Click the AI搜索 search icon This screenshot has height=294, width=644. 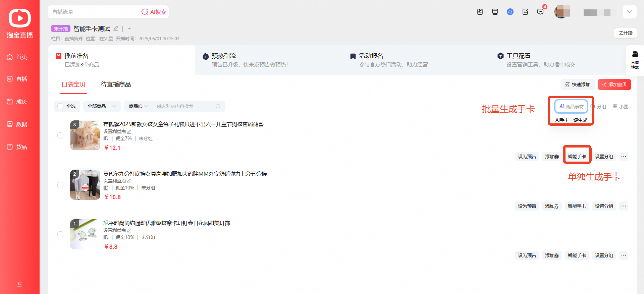pyautogui.click(x=145, y=12)
